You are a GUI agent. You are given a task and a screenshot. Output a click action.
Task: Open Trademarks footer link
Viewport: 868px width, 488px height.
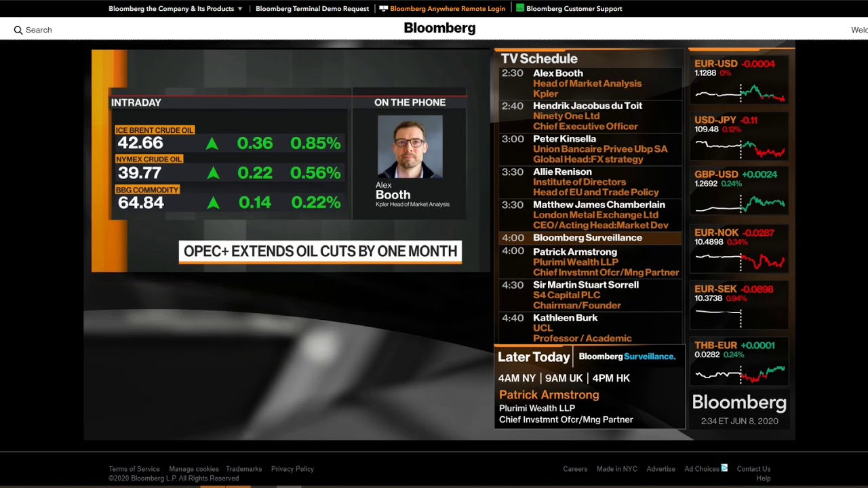click(243, 469)
